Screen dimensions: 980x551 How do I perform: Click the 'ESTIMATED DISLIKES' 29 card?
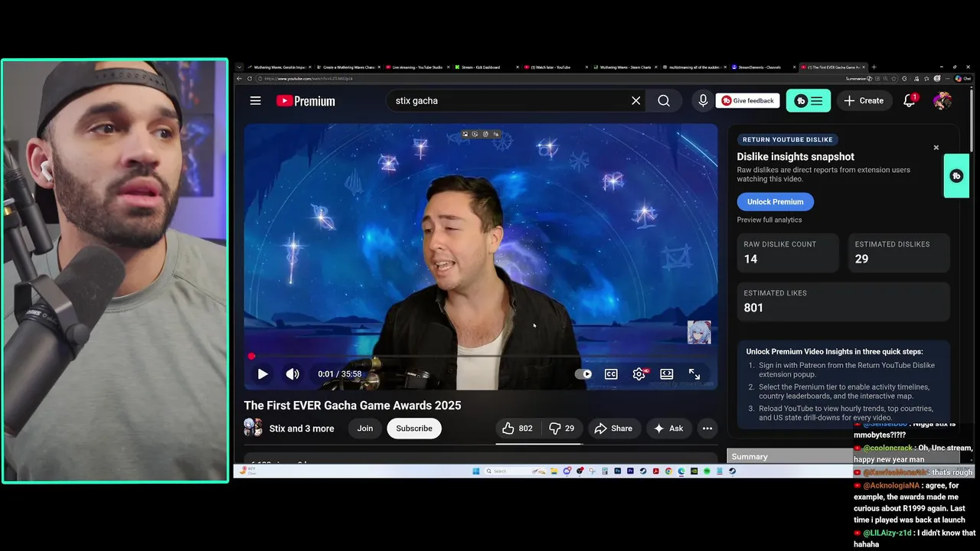(x=899, y=253)
